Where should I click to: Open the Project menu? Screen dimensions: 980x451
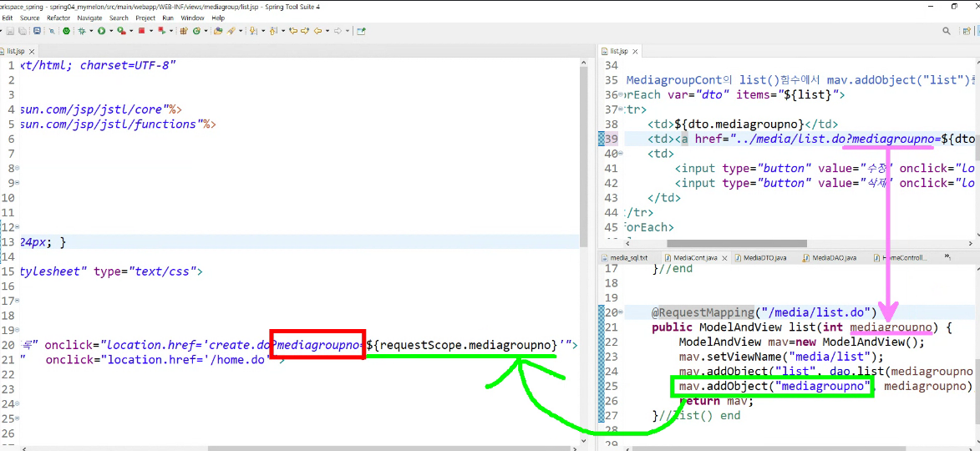click(145, 18)
